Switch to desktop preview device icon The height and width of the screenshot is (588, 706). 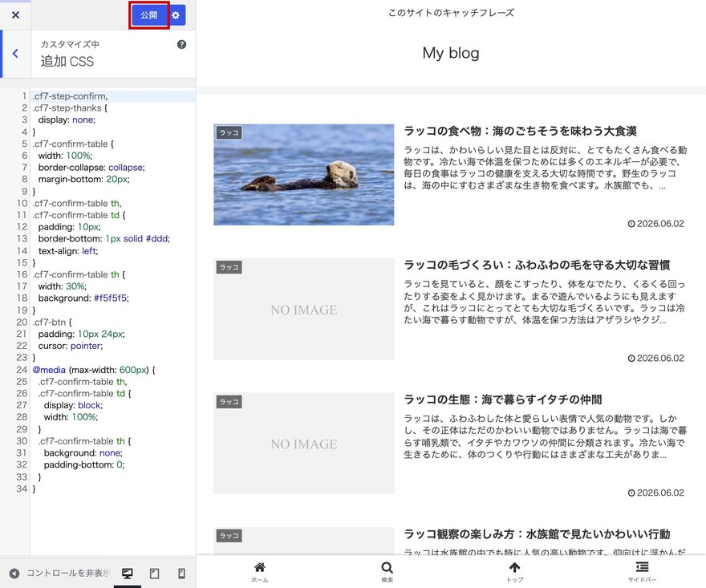tap(128, 573)
